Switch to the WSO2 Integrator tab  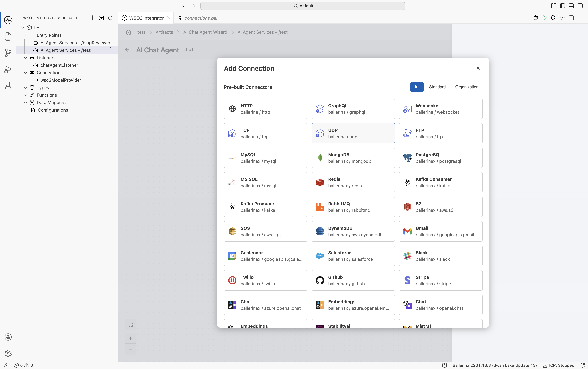click(x=146, y=18)
